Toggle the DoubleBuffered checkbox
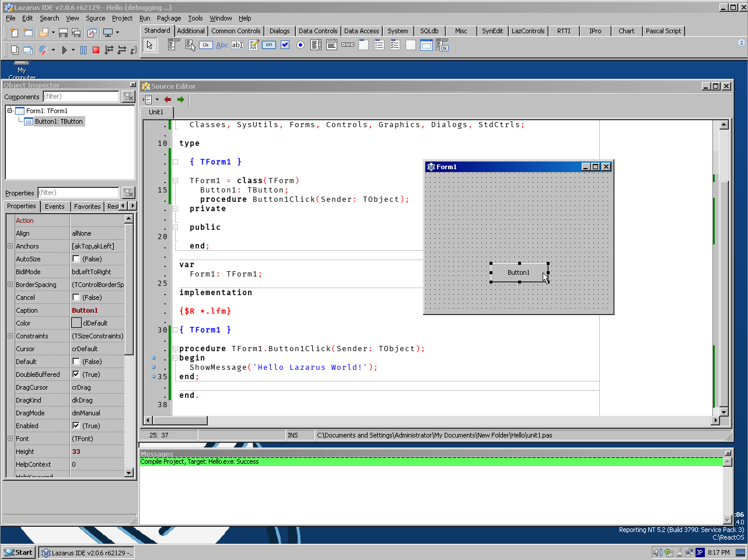748x560 pixels. coord(76,374)
